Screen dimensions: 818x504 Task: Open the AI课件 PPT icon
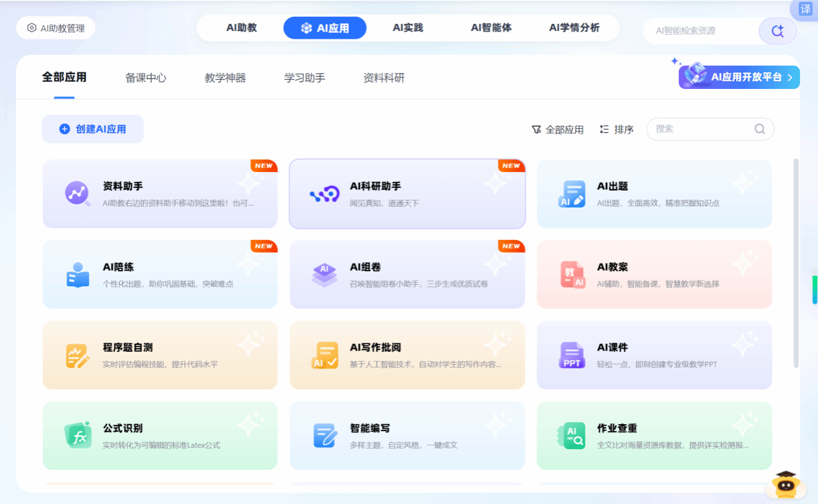point(572,355)
